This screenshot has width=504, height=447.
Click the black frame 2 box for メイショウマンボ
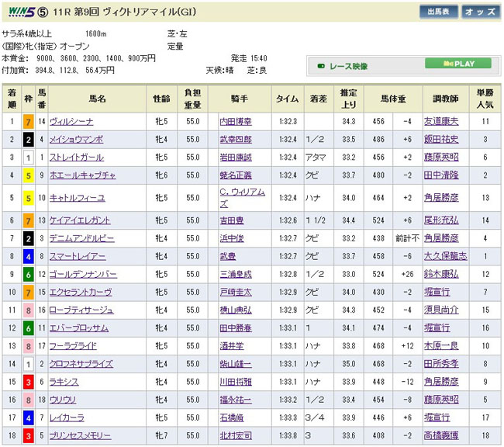click(27, 140)
